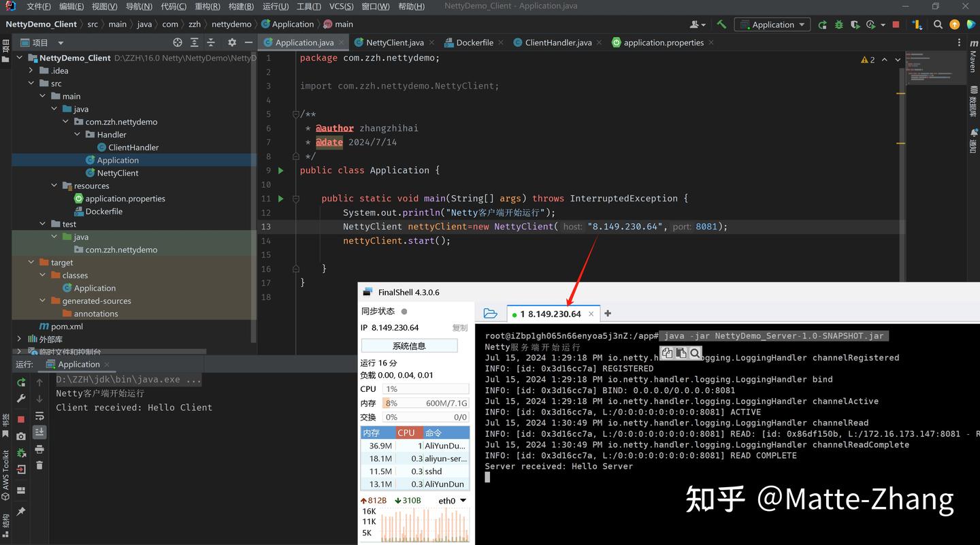Click the run gutter arrow beside main method
980x545 pixels.
(280, 199)
